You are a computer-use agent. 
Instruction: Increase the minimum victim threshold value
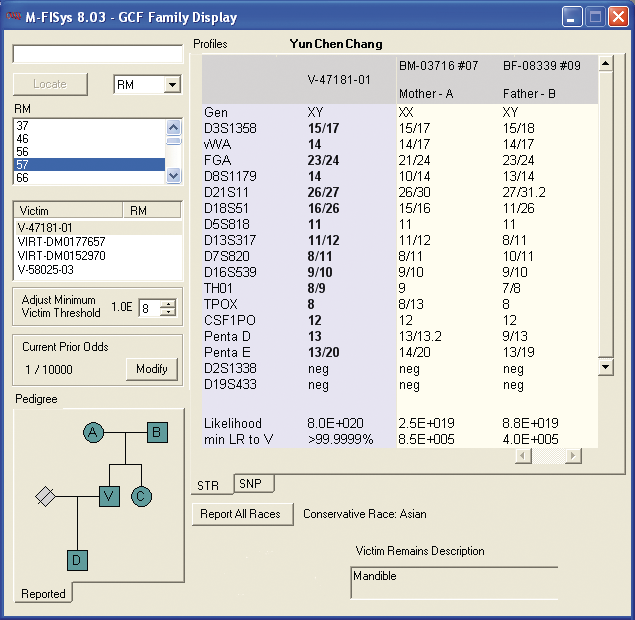click(167, 303)
